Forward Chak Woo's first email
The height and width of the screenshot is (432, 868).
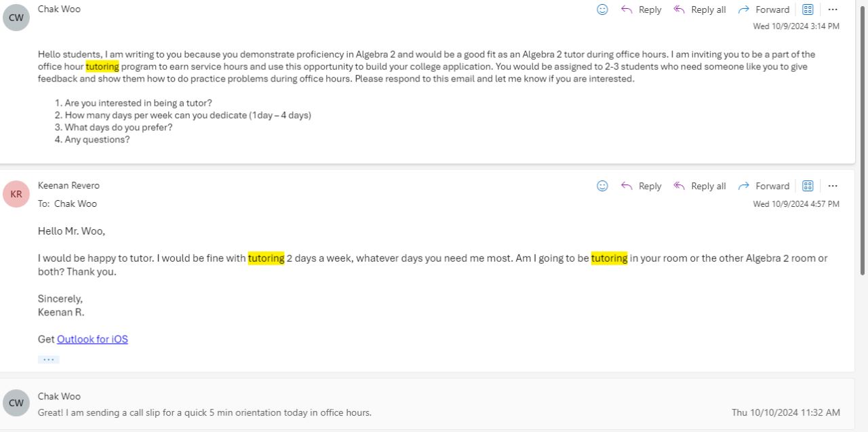pos(764,9)
